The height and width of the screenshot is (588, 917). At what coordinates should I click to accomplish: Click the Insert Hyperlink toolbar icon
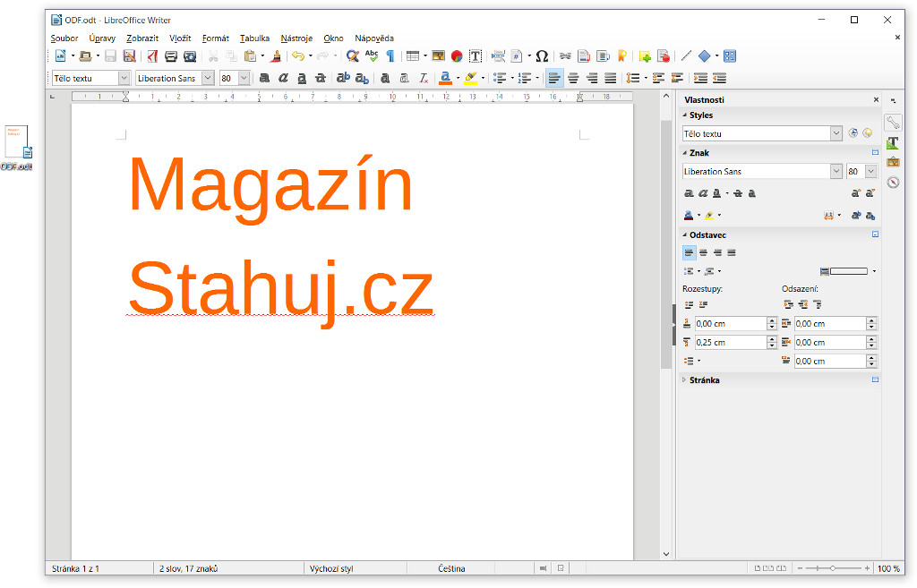pyautogui.click(x=565, y=56)
